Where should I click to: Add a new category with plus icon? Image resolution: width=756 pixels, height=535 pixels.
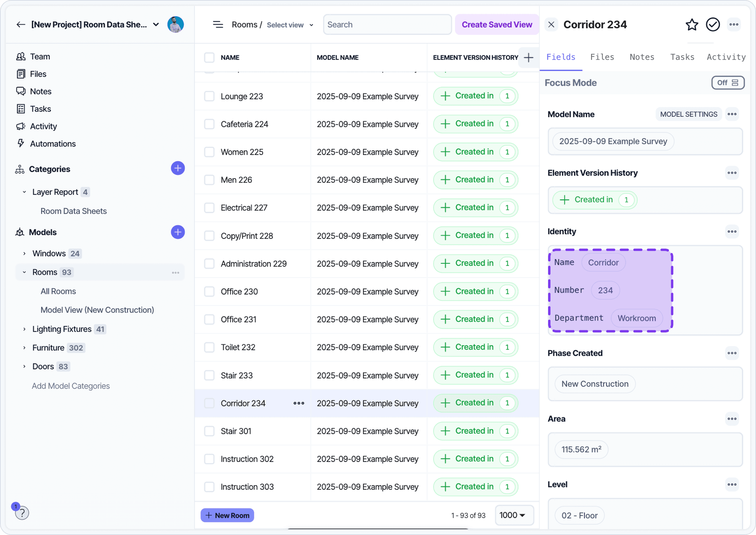pos(177,168)
